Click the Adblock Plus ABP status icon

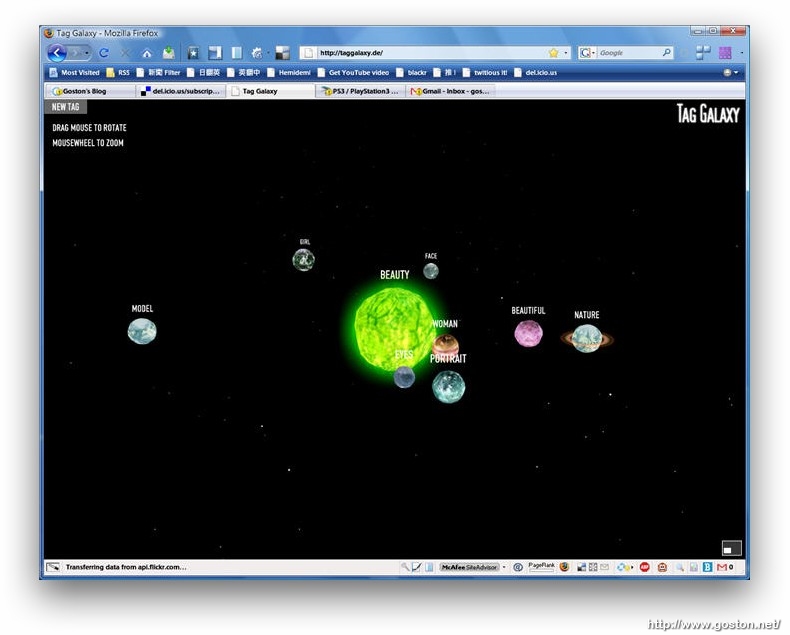[x=645, y=567]
